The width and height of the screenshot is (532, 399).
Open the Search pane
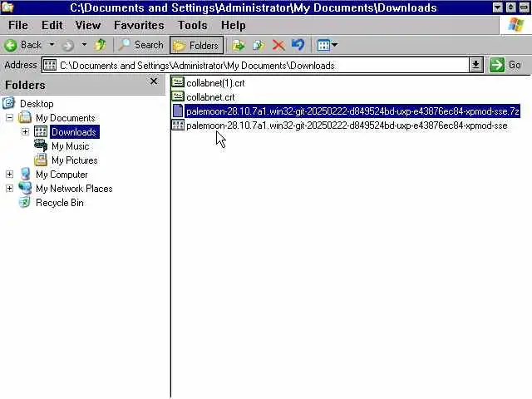(141, 45)
